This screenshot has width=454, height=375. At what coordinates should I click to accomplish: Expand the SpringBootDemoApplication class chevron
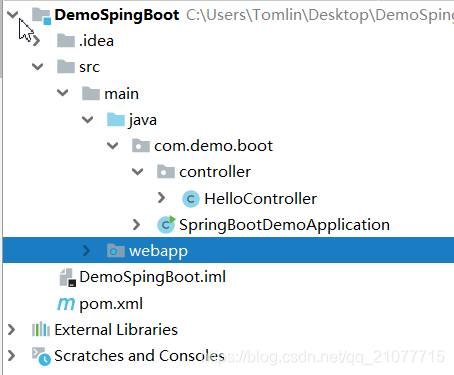click(x=136, y=224)
